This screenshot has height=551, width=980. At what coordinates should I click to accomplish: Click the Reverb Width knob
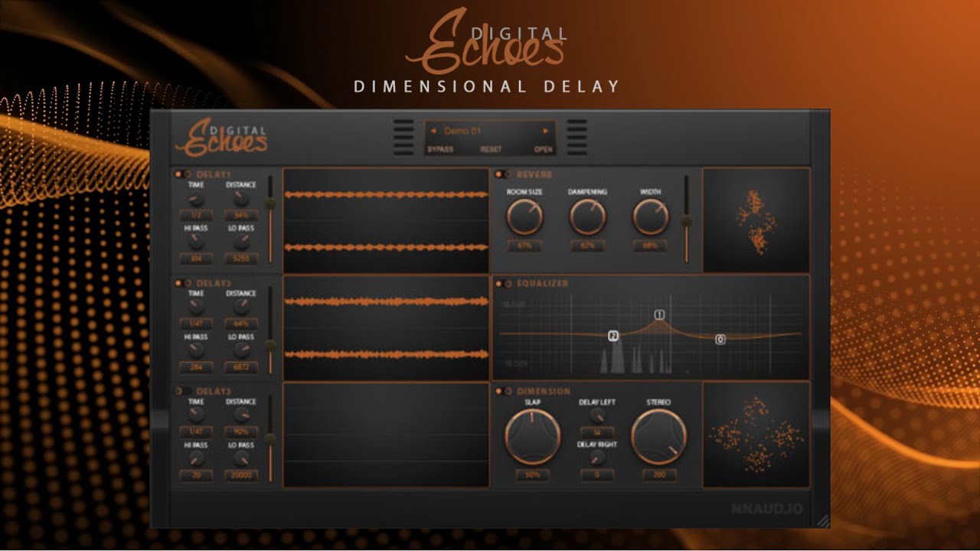651,217
